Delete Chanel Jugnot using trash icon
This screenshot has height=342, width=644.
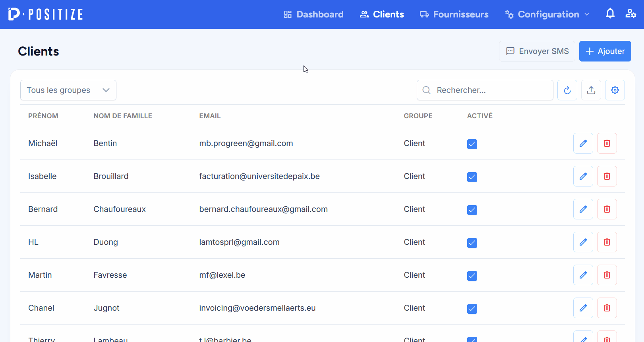pyautogui.click(x=607, y=308)
